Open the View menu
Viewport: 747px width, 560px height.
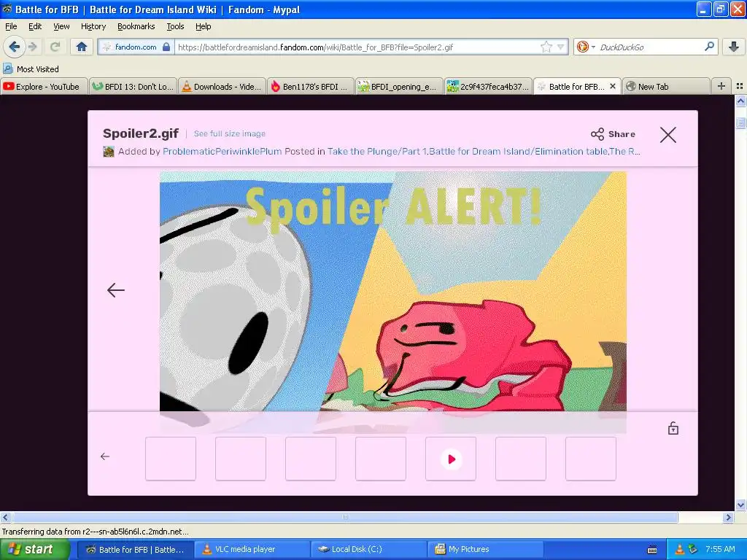pyautogui.click(x=61, y=26)
